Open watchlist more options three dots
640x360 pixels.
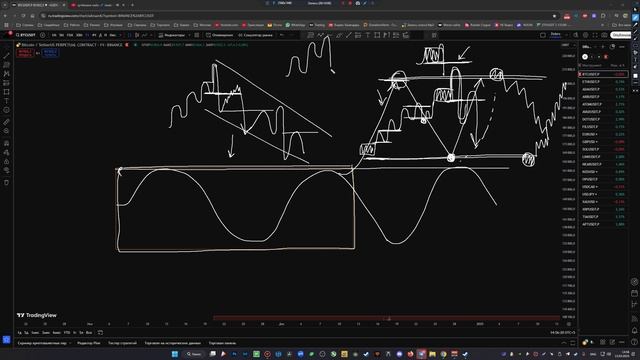(x=622, y=47)
